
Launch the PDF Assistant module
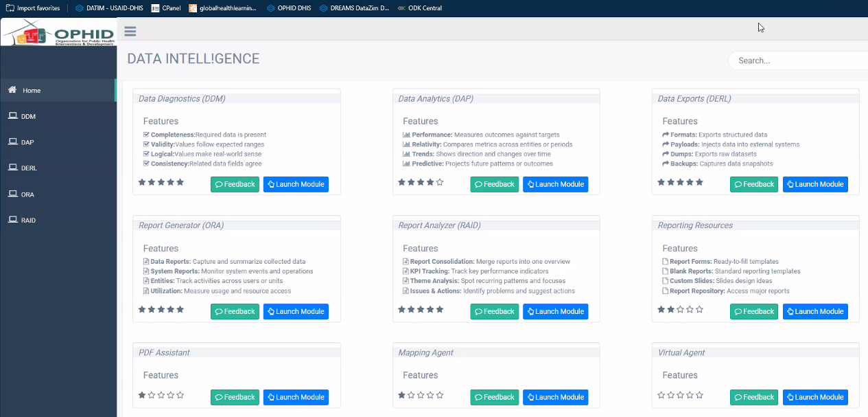coord(296,397)
